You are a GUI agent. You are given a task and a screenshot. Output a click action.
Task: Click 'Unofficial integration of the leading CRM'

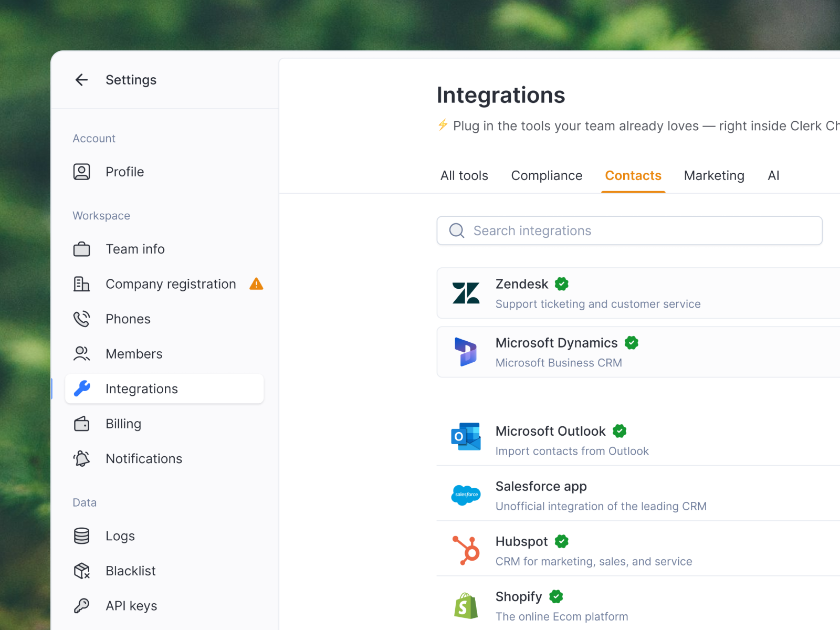(x=601, y=506)
